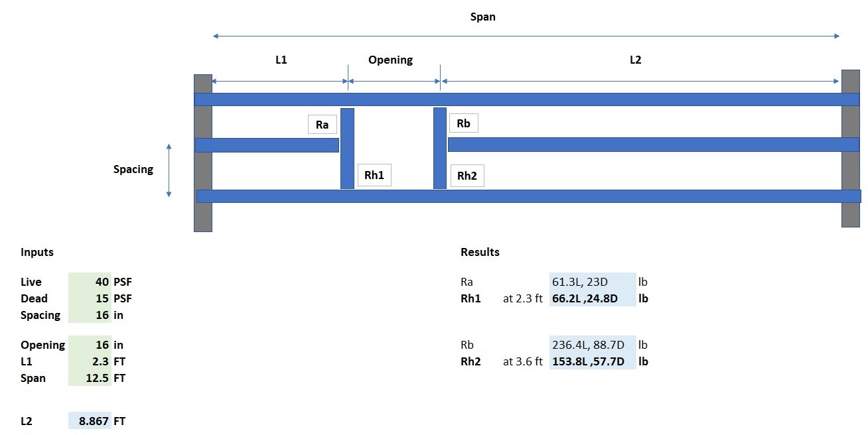Screen dimensions: 868x435
Task: Click the computed L2 cell 8.867
Action: click(90, 421)
